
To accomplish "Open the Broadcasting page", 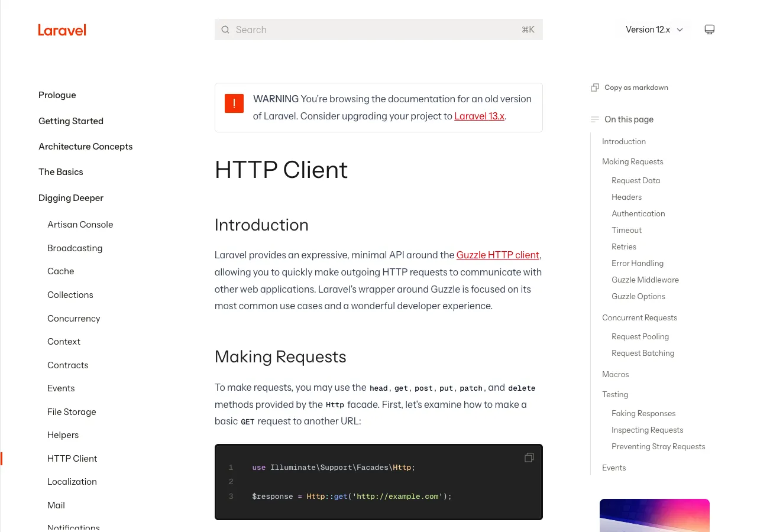I will [75, 248].
